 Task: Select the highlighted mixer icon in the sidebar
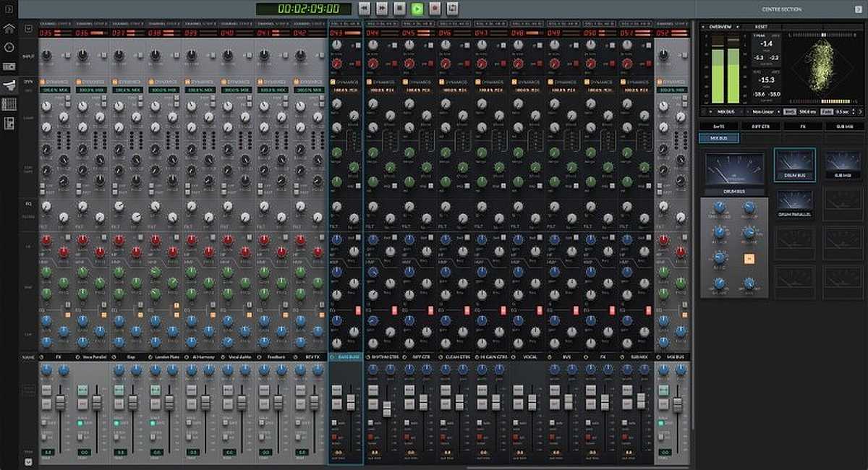click(x=9, y=85)
